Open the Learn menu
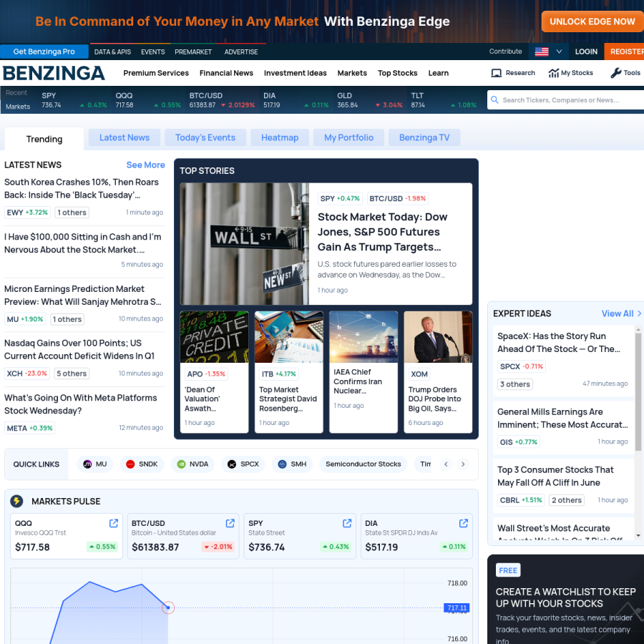Screen dimensions: 644x644 (439, 73)
